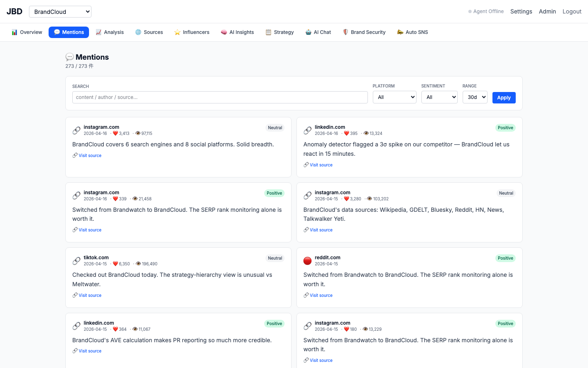The width and height of the screenshot is (588, 368).
Task: Open the Sources tab
Action: click(x=149, y=32)
